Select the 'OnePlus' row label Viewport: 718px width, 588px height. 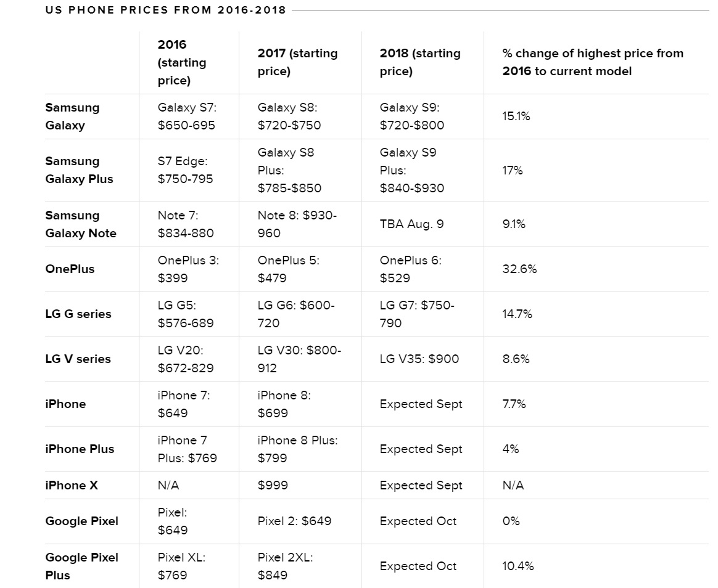[70, 269]
